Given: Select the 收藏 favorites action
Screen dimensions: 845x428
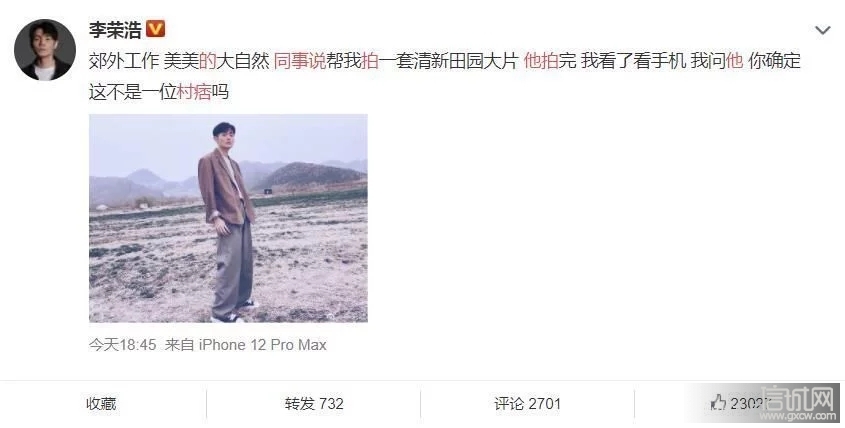Looking at the screenshot, I should click(101, 403).
